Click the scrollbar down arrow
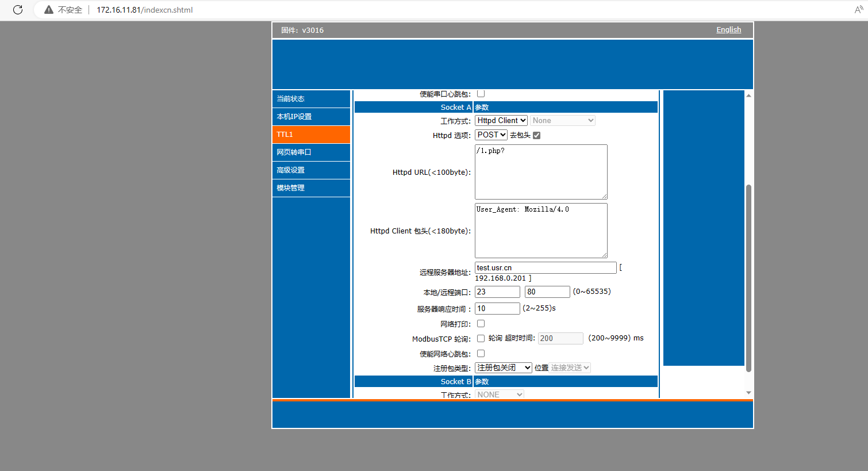The height and width of the screenshot is (471, 868). click(748, 393)
